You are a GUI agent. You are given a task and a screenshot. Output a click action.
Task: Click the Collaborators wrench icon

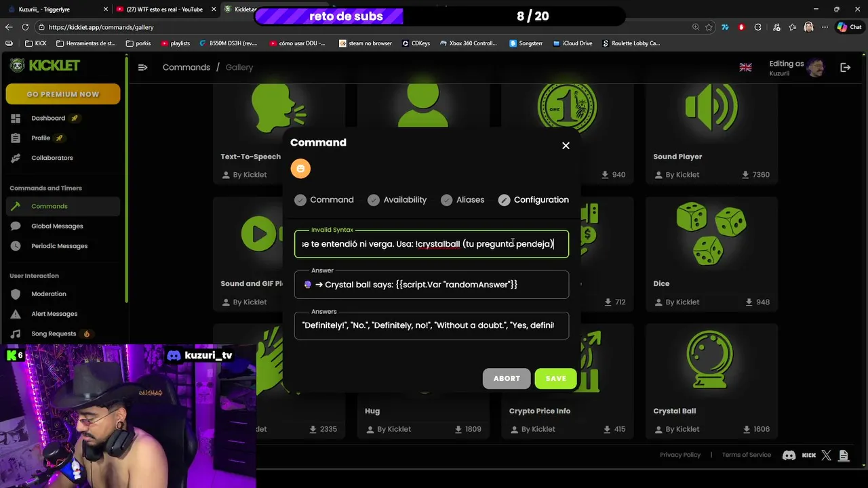(x=16, y=158)
